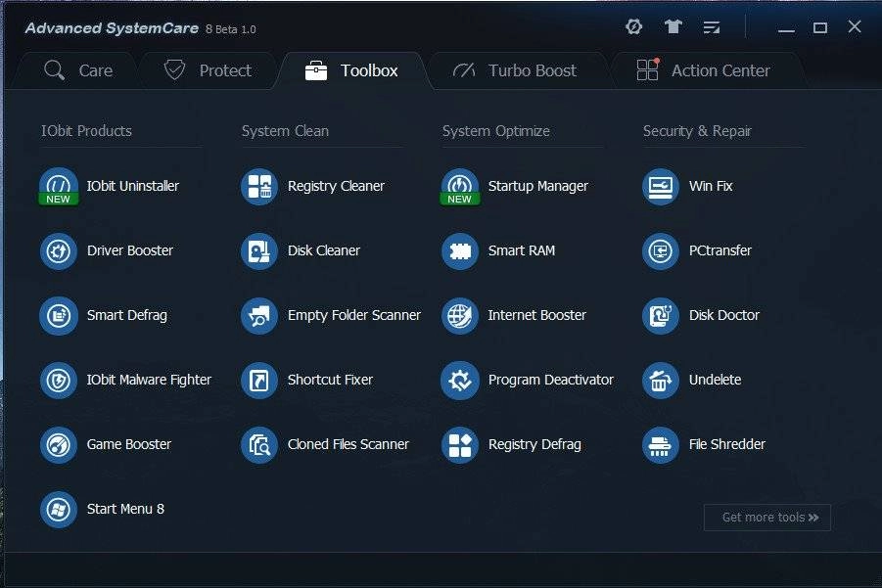Launch the Internet Booster icon
Screen dimensions: 882x588
click(460, 316)
